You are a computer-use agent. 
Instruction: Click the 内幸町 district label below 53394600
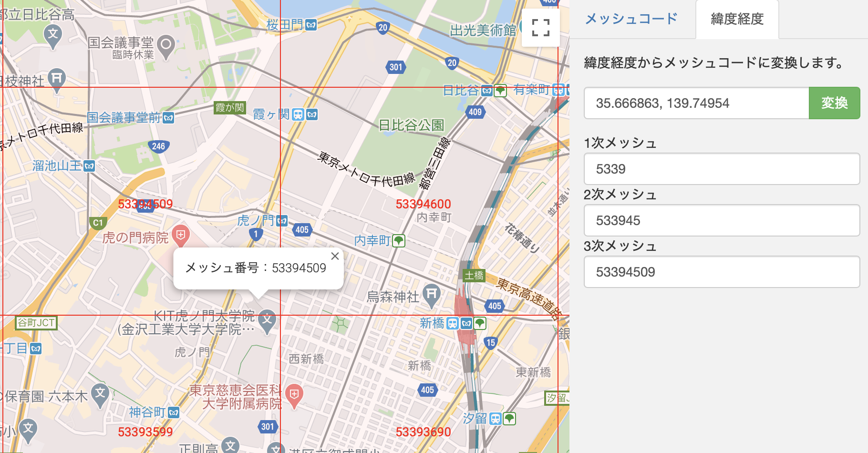434,217
